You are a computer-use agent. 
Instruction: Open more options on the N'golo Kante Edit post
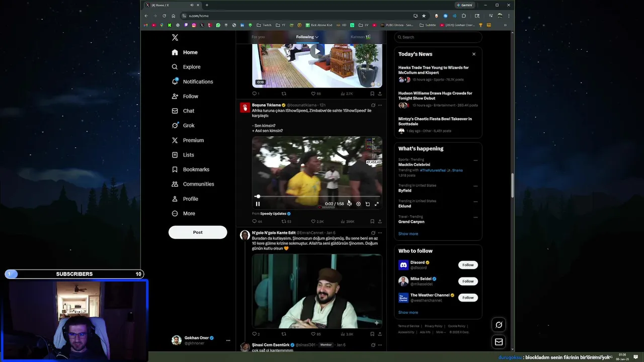[x=379, y=233]
